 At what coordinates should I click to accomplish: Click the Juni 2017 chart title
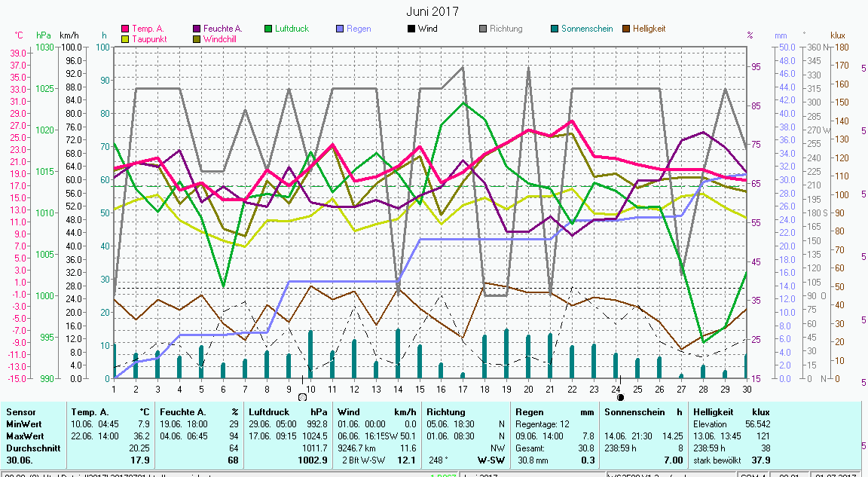[x=432, y=11]
